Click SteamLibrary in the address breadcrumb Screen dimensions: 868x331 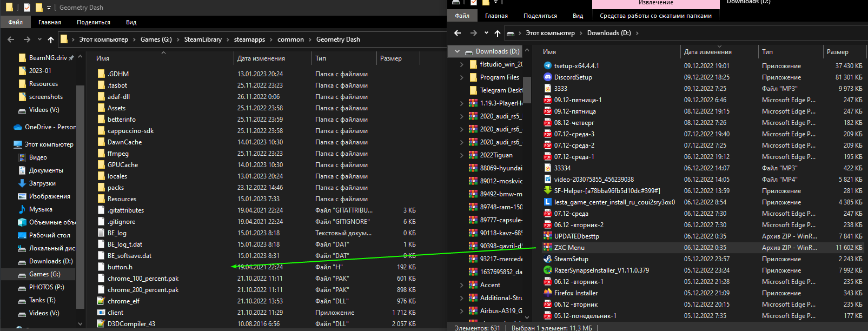203,39
